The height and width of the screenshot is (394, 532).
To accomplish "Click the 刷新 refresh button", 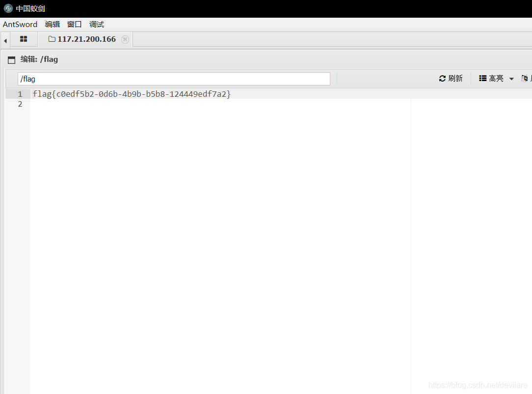I will coord(451,79).
